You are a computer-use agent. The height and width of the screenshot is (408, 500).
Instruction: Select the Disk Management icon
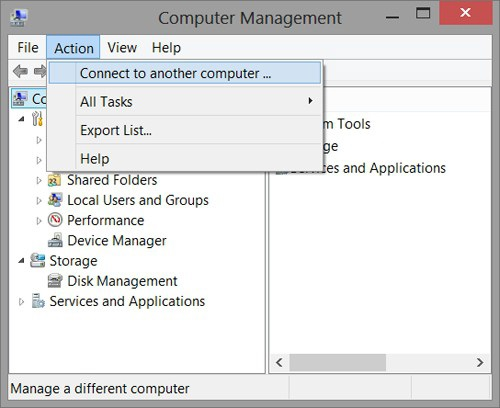click(x=55, y=281)
